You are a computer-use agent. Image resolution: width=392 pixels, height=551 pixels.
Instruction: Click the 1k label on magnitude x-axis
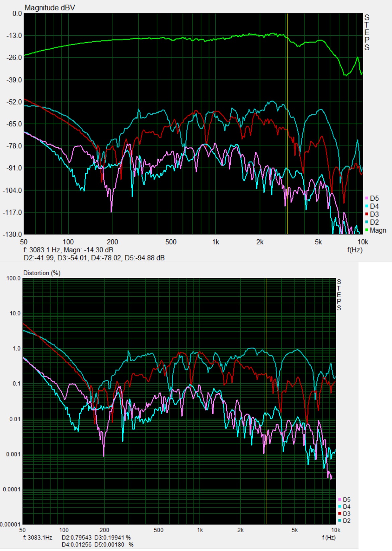216,242
